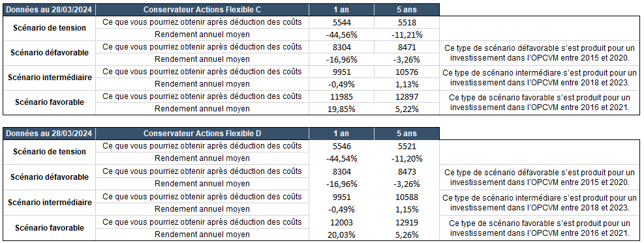Click the 8471 unfavorable 5-year value

pyautogui.click(x=406, y=47)
